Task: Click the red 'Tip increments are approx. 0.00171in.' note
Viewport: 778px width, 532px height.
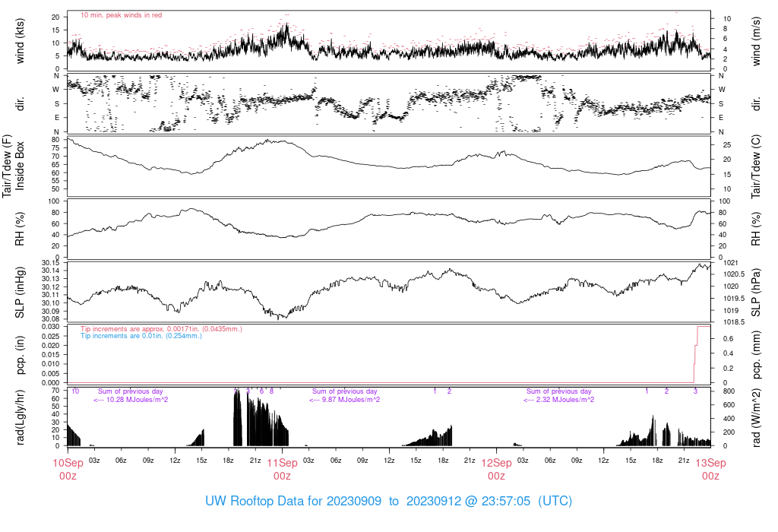Action: tap(161, 328)
